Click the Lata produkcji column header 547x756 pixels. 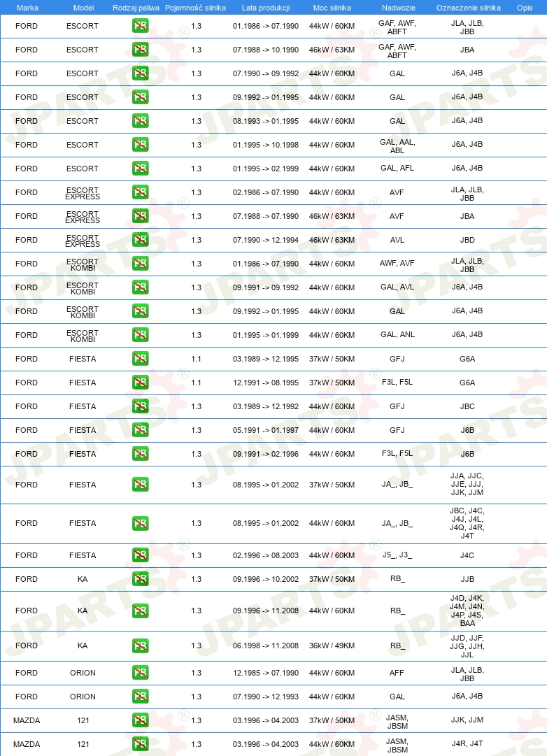click(266, 8)
